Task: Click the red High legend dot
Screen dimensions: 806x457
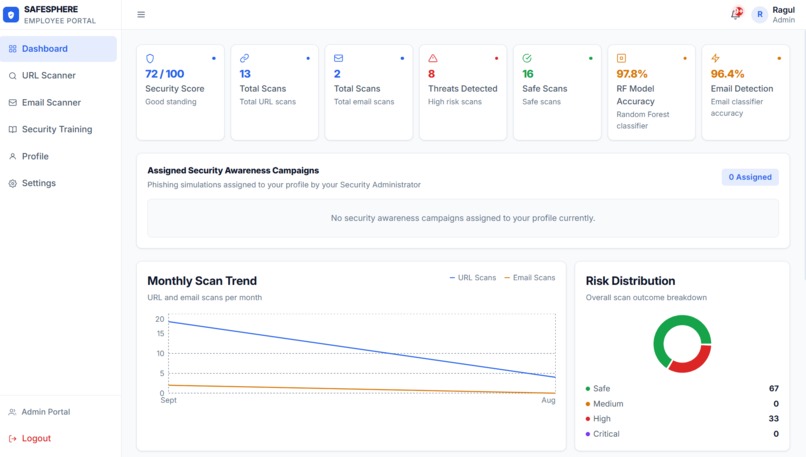Action: (x=588, y=419)
